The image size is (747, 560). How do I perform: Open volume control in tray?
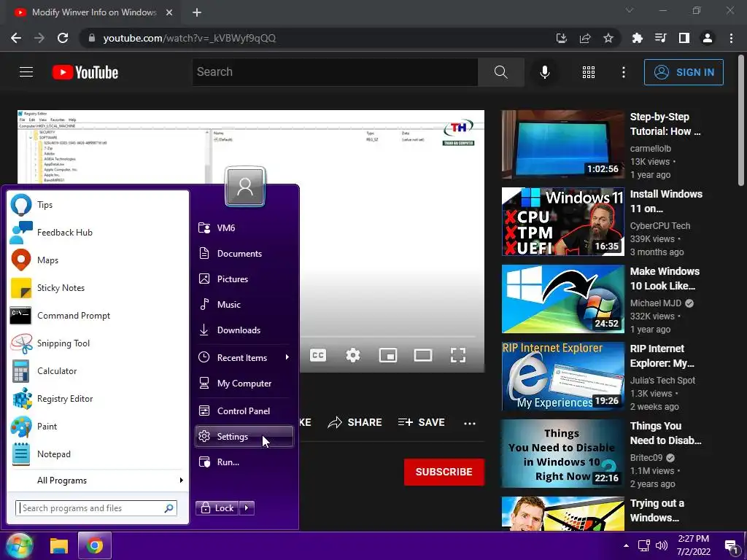661,545
